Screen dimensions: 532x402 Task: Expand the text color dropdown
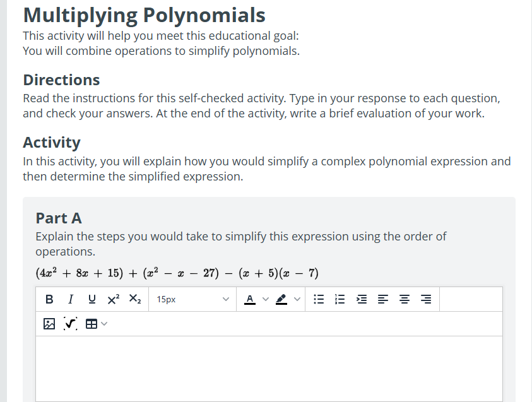tap(265, 299)
